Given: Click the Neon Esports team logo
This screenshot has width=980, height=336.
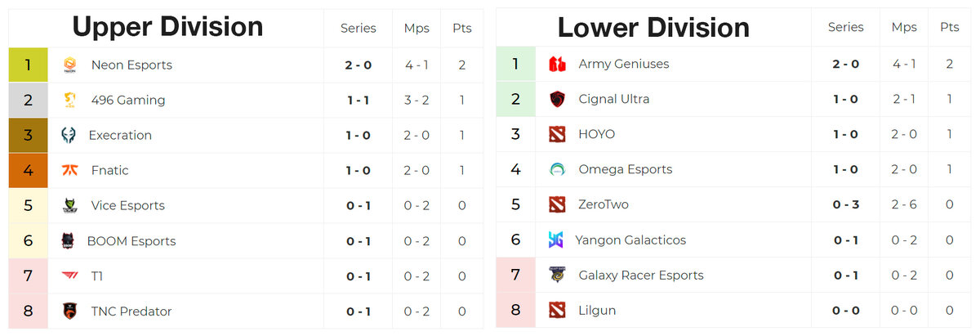Looking at the screenshot, I should (x=70, y=65).
